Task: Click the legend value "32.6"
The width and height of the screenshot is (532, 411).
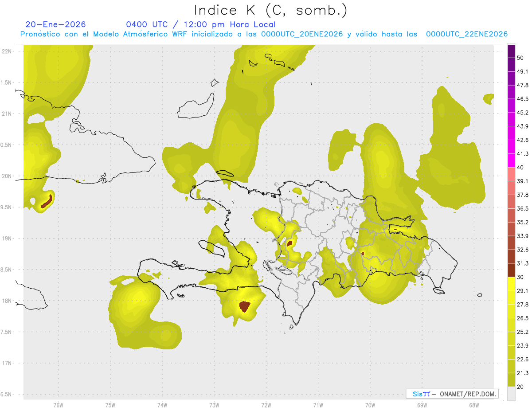Action: [523, 250]
